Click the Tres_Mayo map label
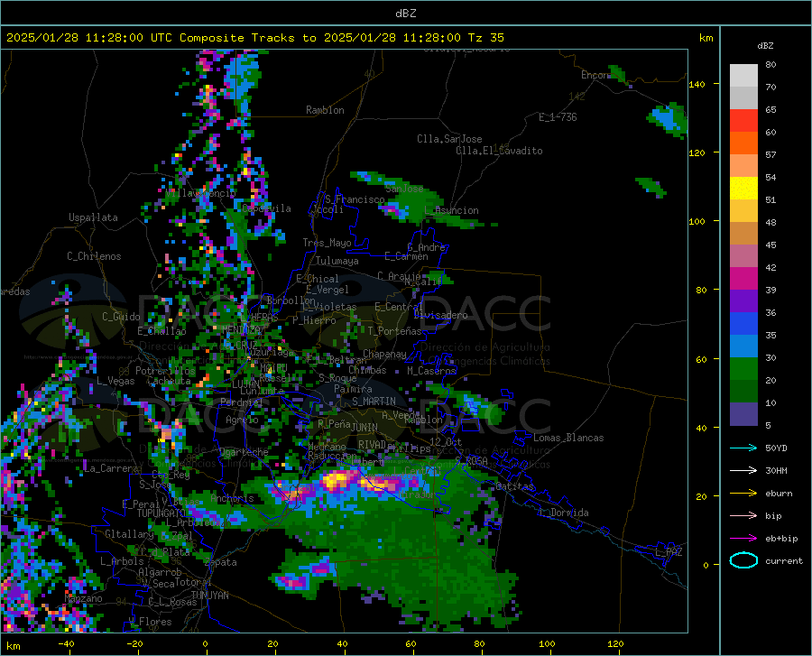This screenshot has height=656, width=812. (327, 243)
